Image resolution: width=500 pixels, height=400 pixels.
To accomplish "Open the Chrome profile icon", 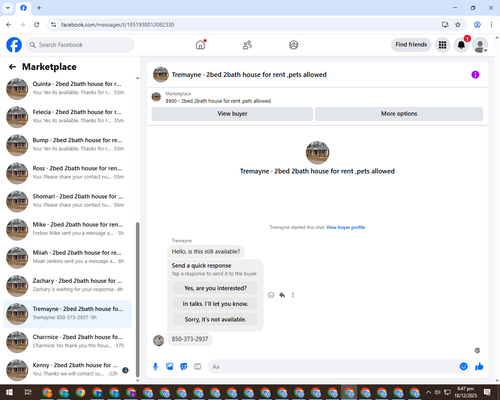I will click(477, 25).
